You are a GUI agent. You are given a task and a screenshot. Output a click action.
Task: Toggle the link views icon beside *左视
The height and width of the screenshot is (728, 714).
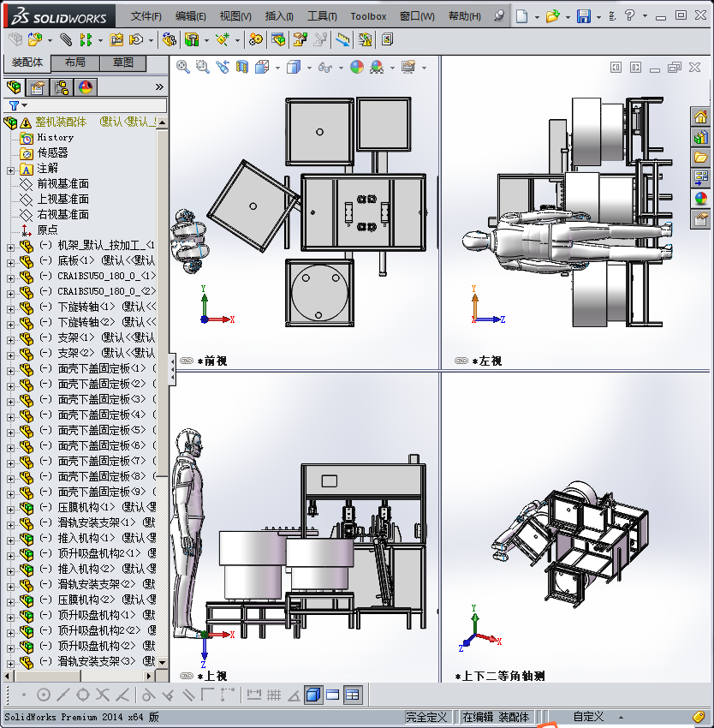tap(461, 361)
